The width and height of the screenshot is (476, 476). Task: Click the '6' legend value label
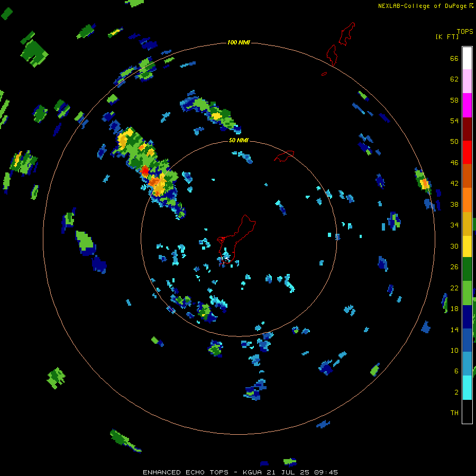(456, 371)
